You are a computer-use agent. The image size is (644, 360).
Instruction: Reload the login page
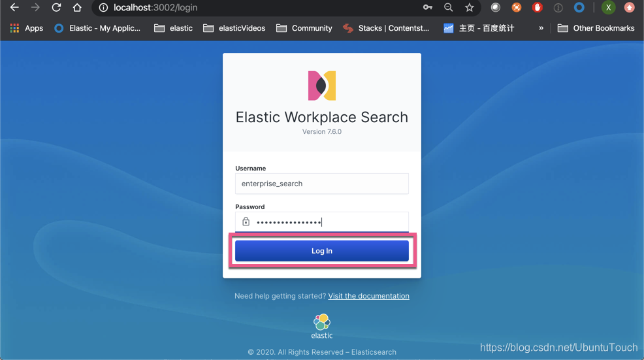(x=56, y=7)
